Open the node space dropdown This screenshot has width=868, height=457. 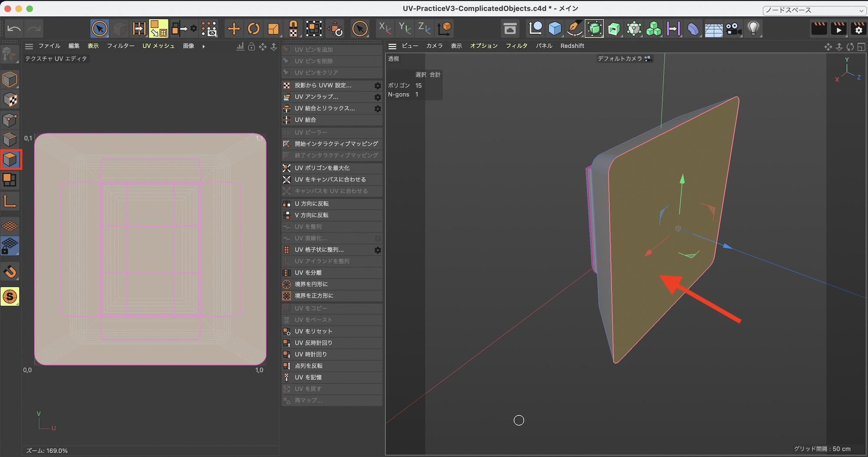click(814, 10)
